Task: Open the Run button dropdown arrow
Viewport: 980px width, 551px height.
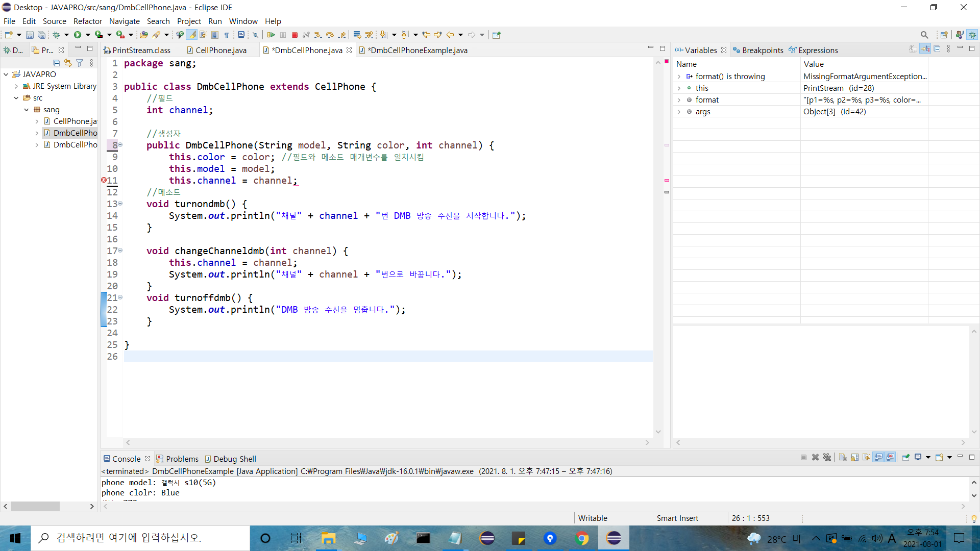Action: [88, 35]
